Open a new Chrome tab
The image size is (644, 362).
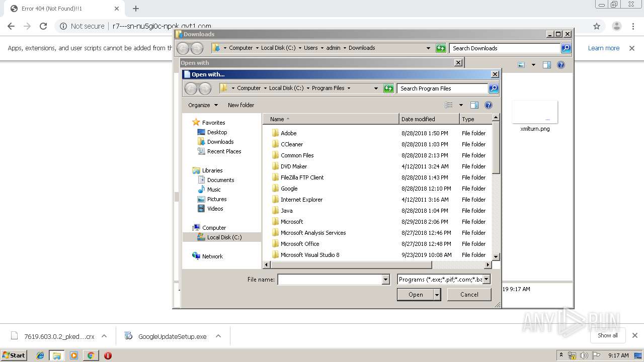pos(136,9)
